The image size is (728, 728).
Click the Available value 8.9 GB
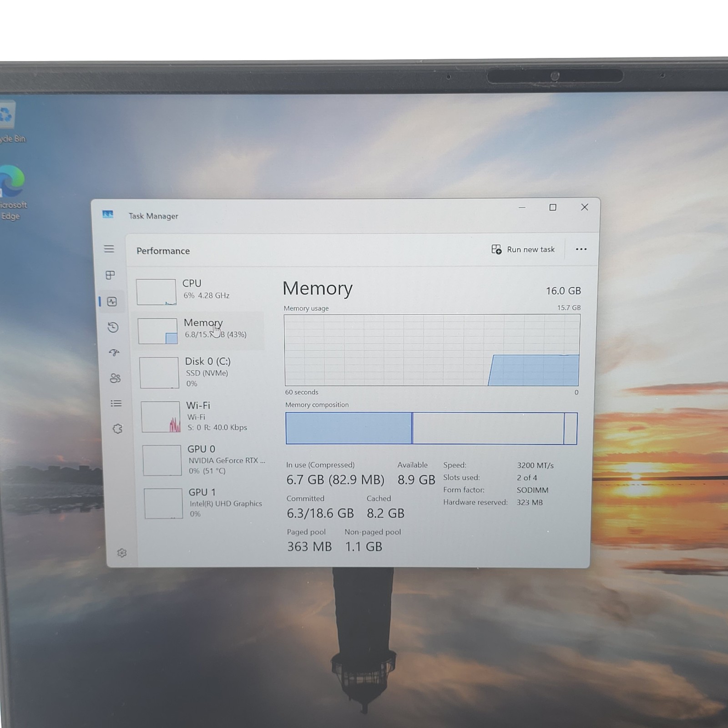tap(416, 480)
